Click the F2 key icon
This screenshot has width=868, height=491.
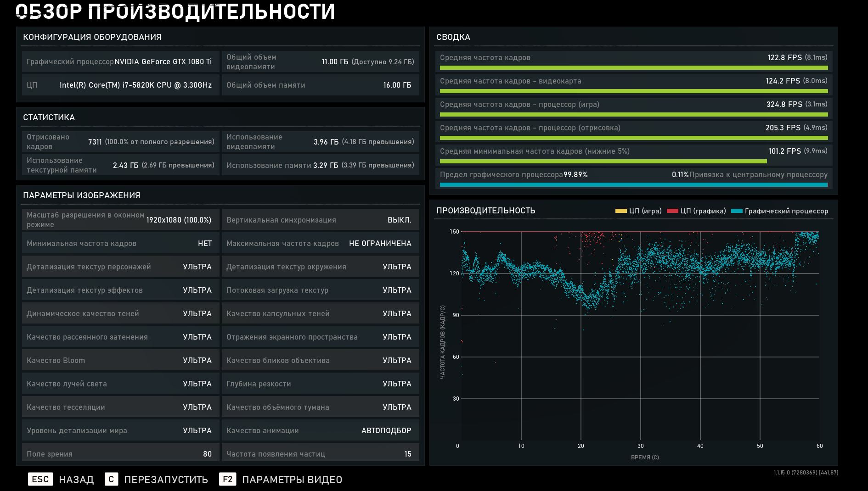(x=227, y=480)
